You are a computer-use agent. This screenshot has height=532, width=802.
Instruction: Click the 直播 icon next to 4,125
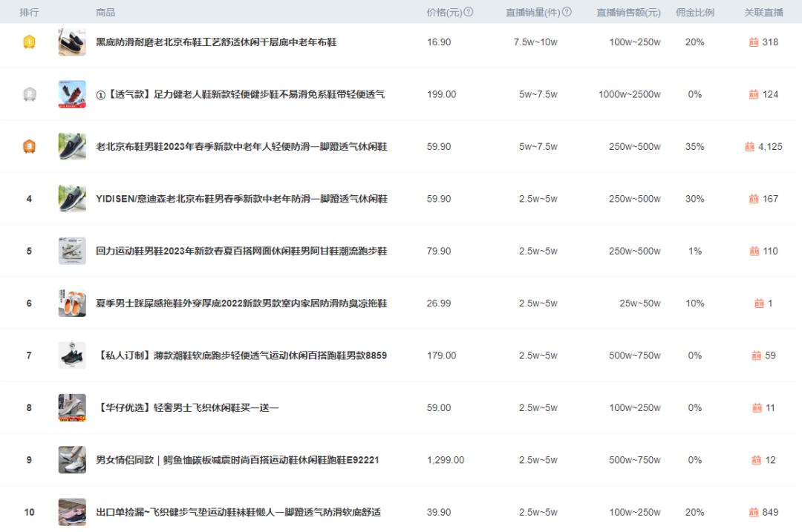click(x=749, y=146)
